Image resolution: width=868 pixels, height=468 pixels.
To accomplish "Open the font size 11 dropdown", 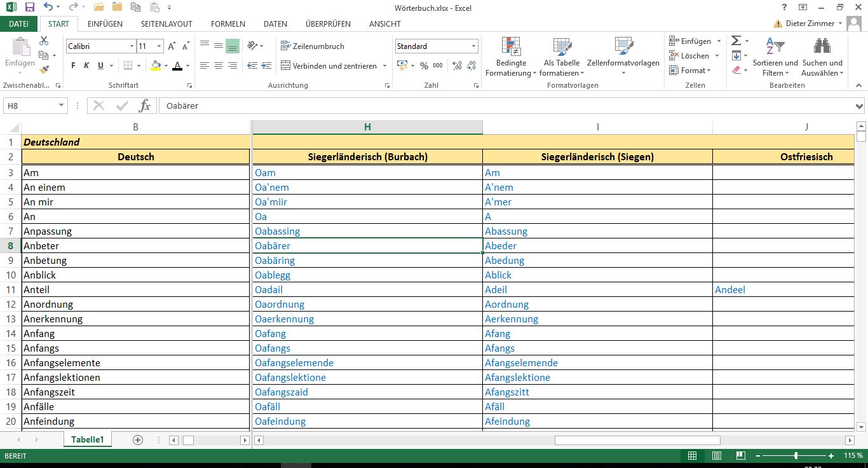I will pyautogui.click(x=159, y=46).
